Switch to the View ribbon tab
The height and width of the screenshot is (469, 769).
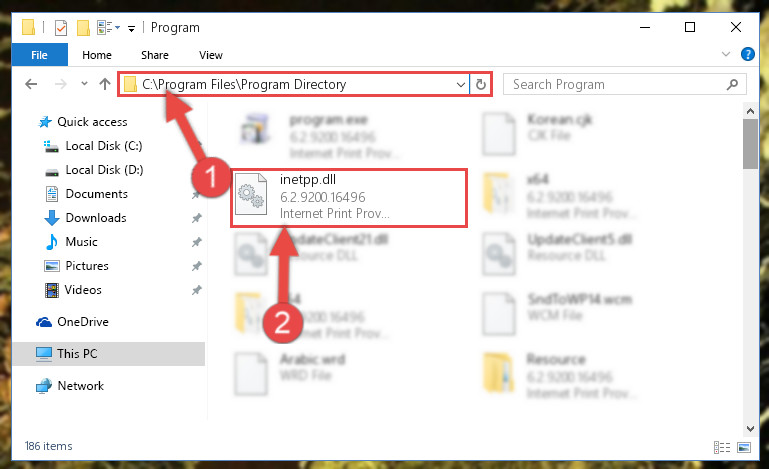[x=210, y=55]
